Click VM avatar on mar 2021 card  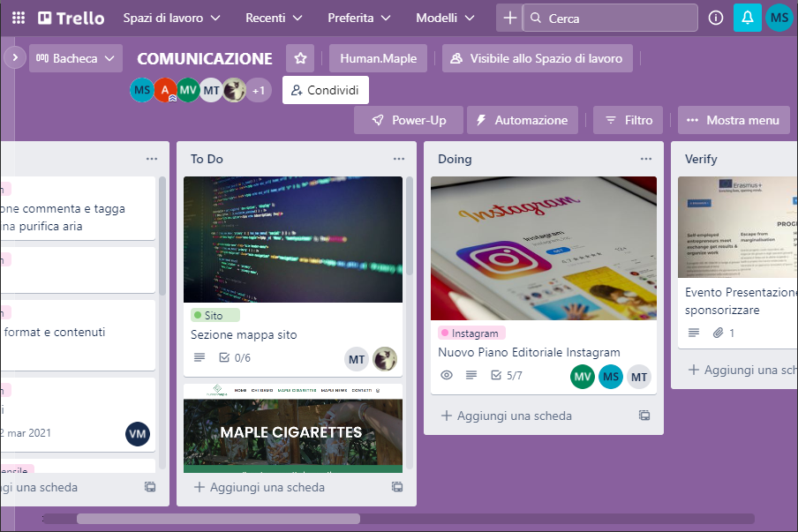point(138,434)
